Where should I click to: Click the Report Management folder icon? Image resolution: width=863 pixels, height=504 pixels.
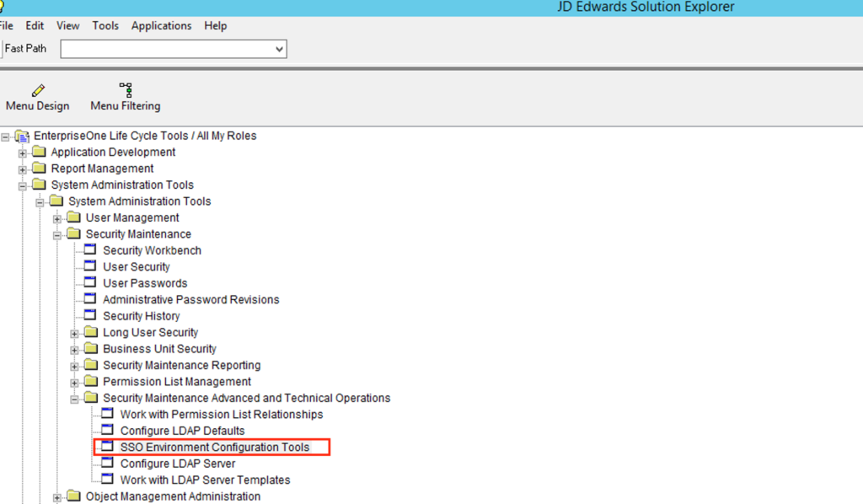(39, 169)
